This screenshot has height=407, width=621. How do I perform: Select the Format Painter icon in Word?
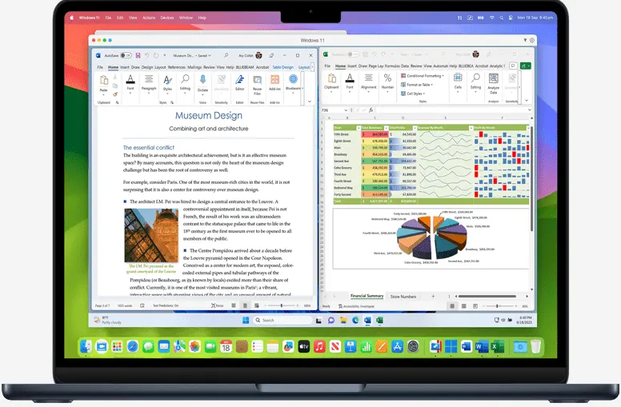(x=115, y=94)
